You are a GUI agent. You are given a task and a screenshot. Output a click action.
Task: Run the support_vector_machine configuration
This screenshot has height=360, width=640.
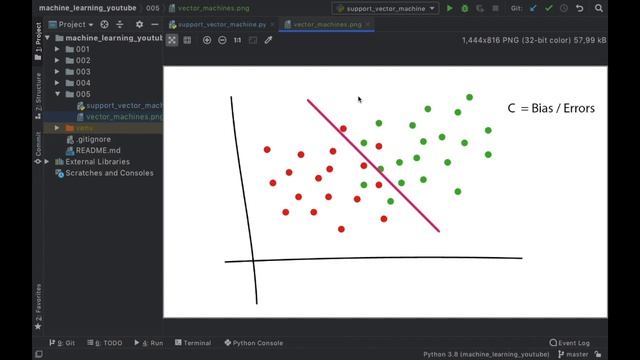click(449, 8)
